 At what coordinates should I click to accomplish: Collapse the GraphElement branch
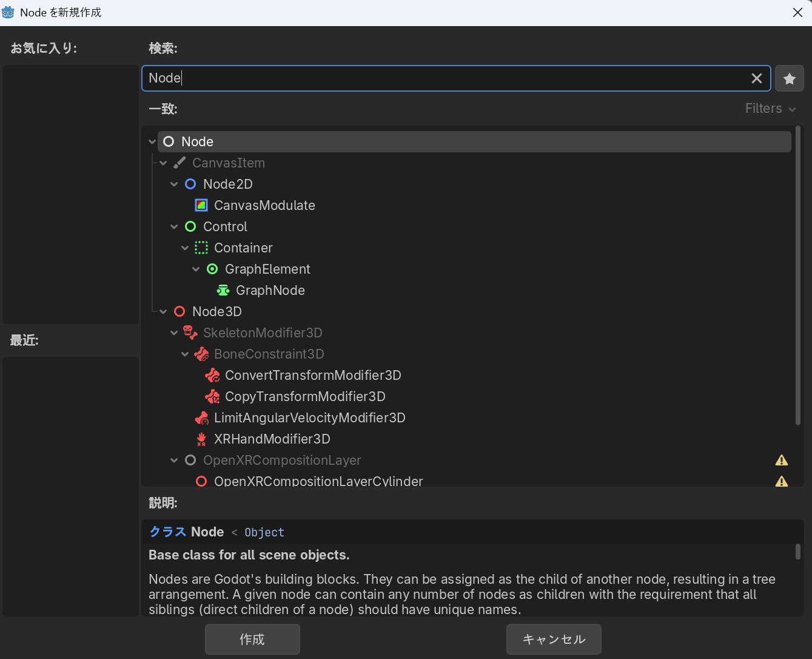pyautogui.click(x=196, y=269)
